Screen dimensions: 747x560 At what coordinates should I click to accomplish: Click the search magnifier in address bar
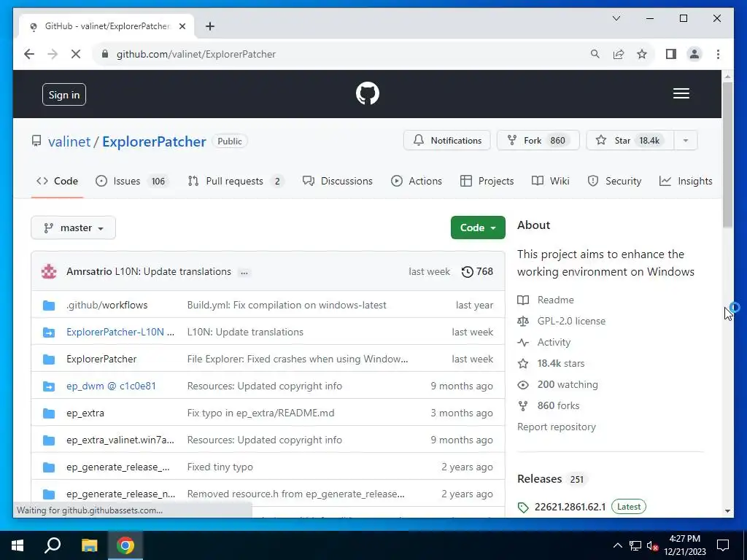pos(595,54)
